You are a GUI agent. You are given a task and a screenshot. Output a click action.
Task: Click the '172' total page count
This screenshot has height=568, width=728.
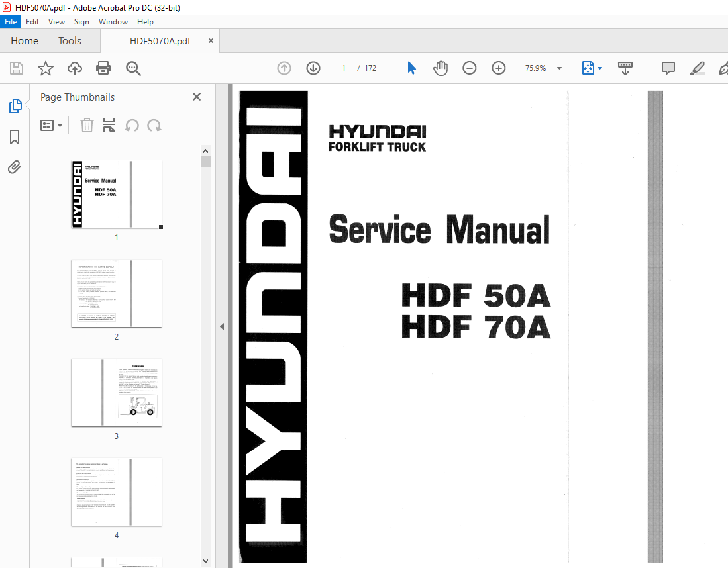[370, 68]
